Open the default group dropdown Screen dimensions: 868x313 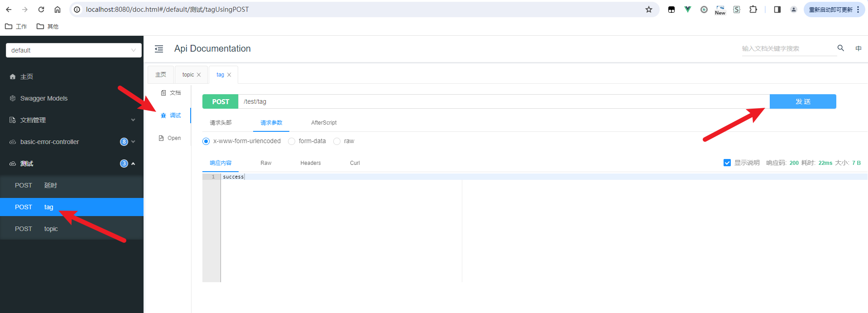point(74,50)
